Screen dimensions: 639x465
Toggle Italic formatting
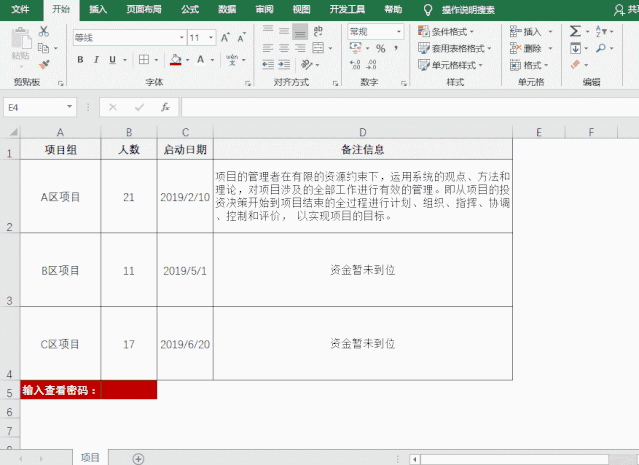pos(98,60)
